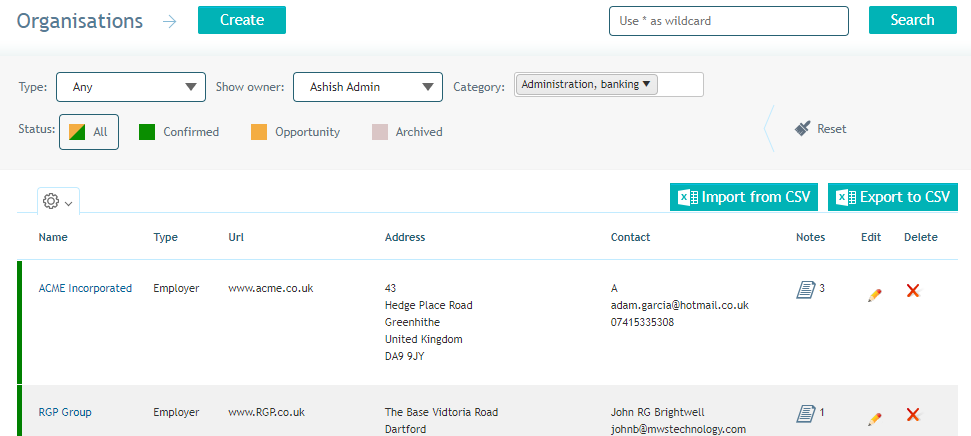Image resolution: width=971 pixels, height=436 pixels.
Task: Delete RGP Group with red X
Action: [913, 414]
